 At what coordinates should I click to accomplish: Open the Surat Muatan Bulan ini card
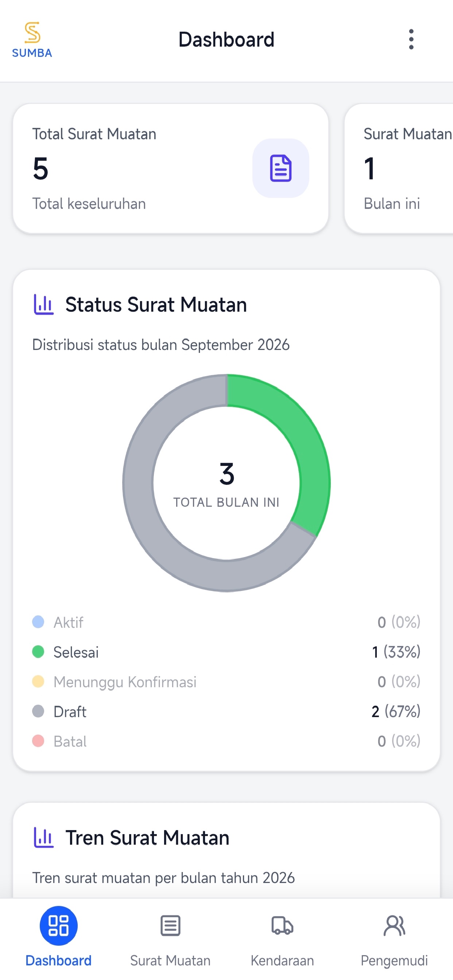(399, 168)
